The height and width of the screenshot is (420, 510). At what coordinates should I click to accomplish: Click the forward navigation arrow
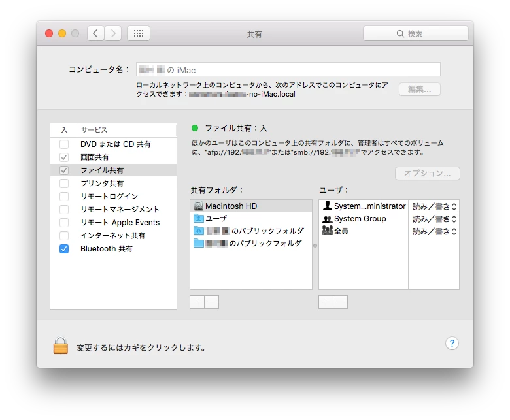[113, 33]
